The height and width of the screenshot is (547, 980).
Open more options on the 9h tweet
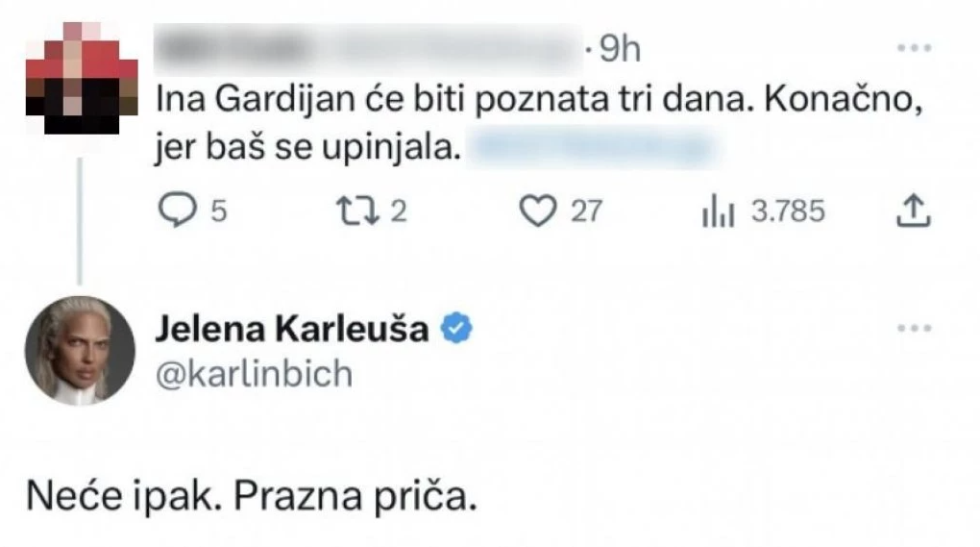[x=914, y=46]
